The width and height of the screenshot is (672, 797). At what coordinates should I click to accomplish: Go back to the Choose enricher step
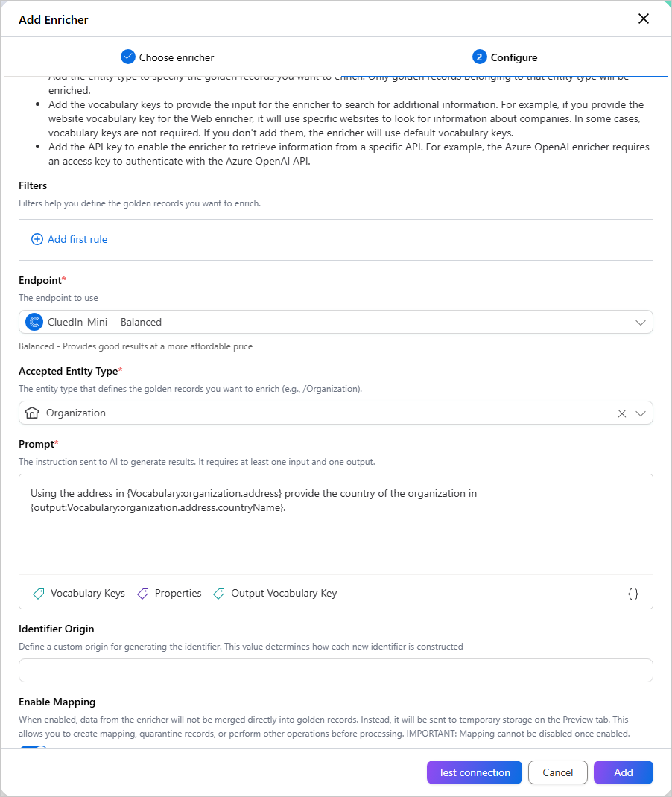[x=168, y=57]
